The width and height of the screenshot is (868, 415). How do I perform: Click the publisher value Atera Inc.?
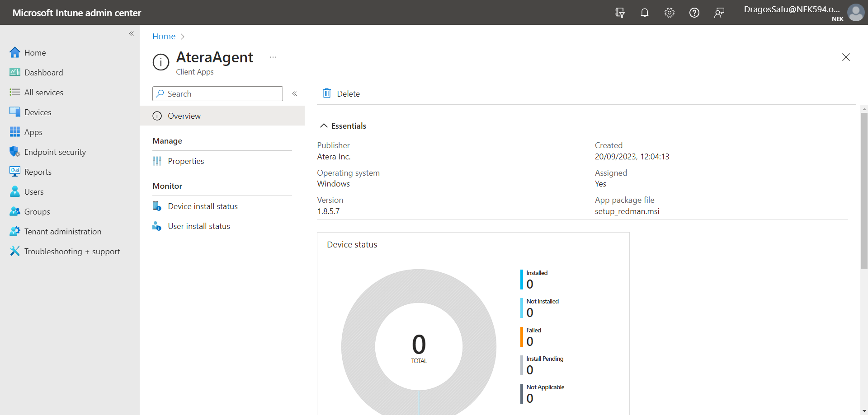click(334, 157)
